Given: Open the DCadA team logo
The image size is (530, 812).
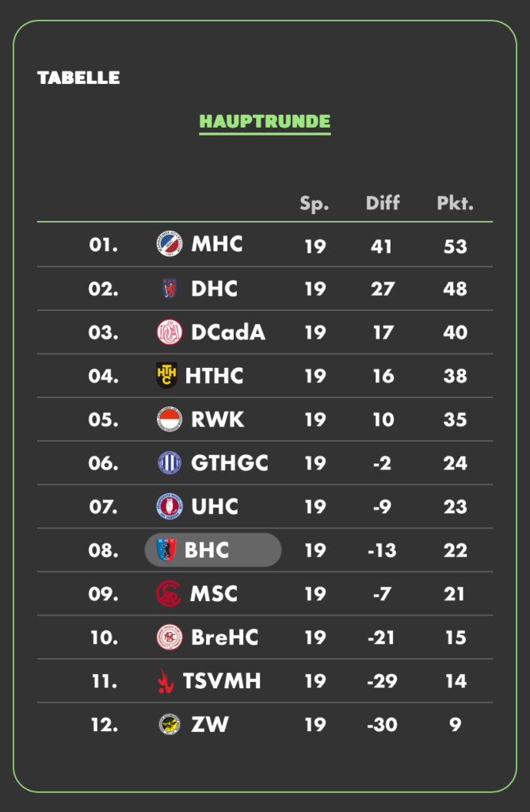Looking at the screenshot, I should [170, 332].
